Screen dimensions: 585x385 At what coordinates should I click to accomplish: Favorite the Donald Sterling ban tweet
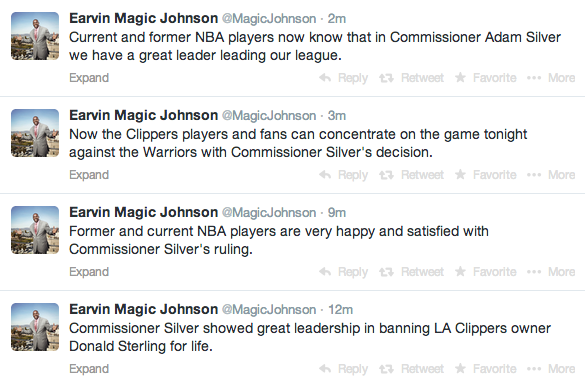coord(486,369)
